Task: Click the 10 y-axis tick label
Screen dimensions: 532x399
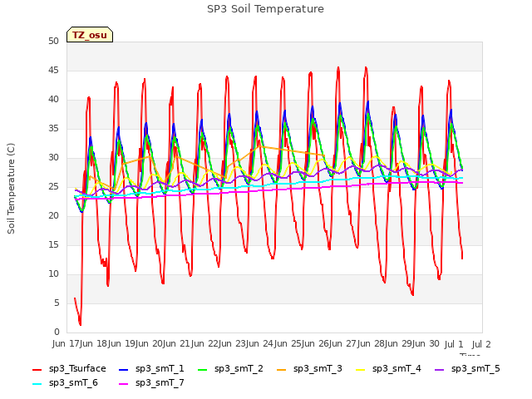Action: pyautogui.click(x=53, y=273)
